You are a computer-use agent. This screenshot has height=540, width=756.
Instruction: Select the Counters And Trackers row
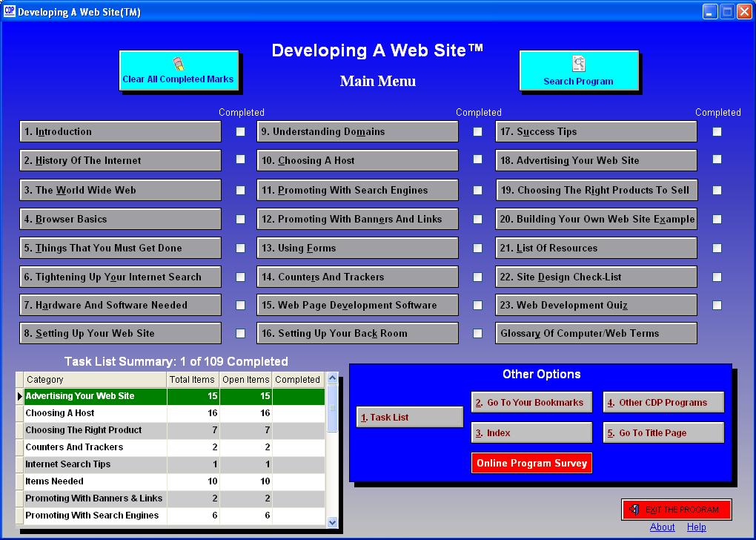[x=174, y=447]
